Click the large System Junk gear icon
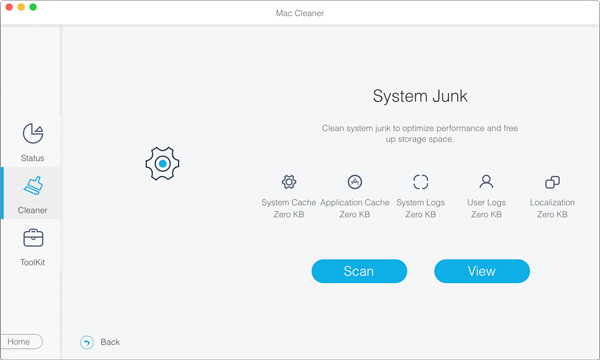Image resolution: width=600 pixels, height=360 pixels. (x=162, y=164)
